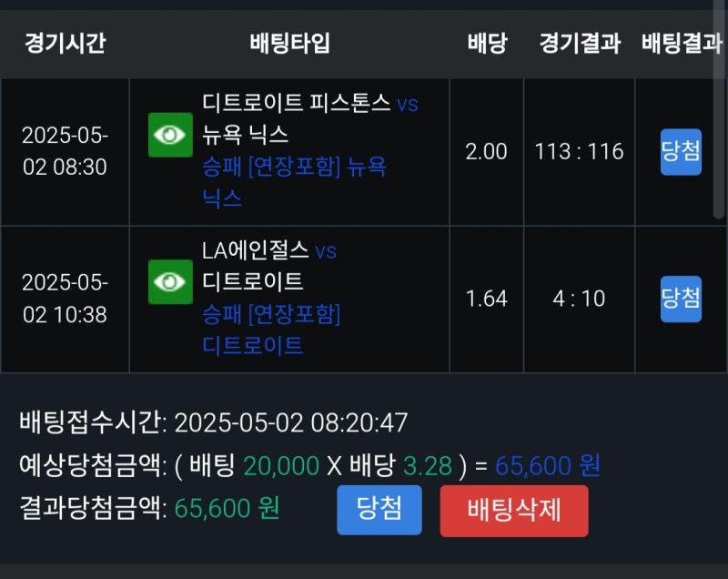Click the 결과당첨금액 65,600 원 amount
The width and height of the screenshot is (728, 579).
pyautogui.click(x=227, y=508)
